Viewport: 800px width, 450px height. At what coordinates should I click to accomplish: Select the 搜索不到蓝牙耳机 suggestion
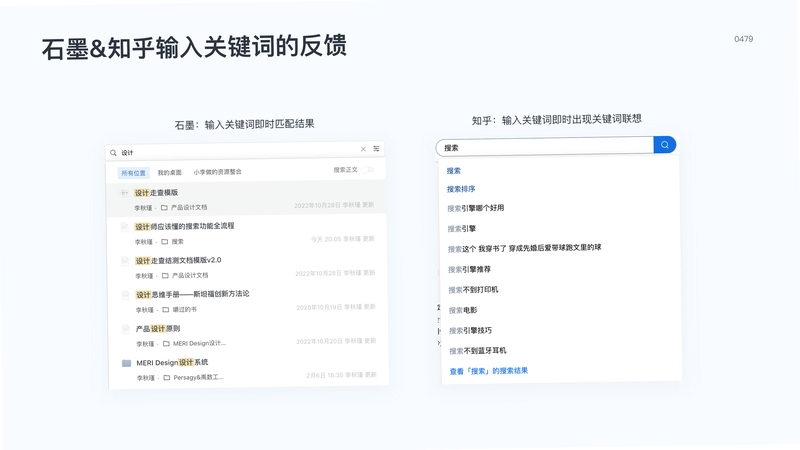[x=478, y=351]
